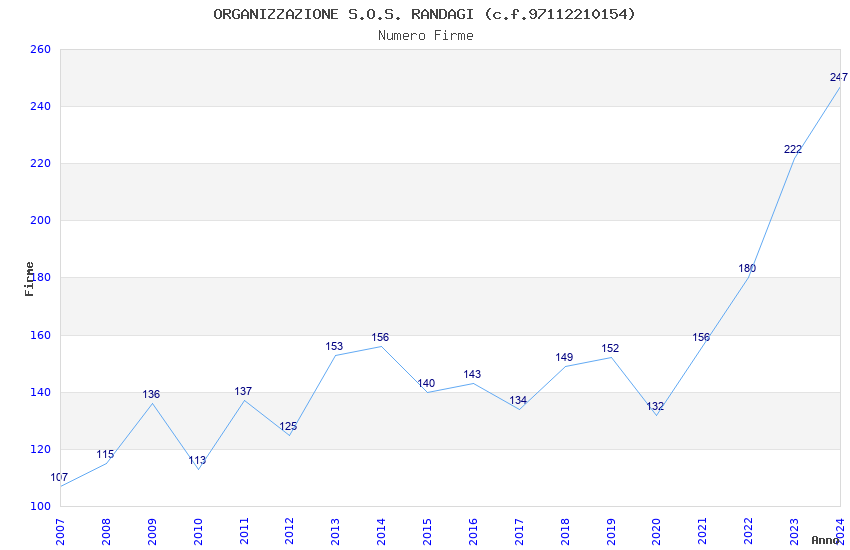Click the y-axis value 260
This screenshot has height=550, width=850.
pos(40,49)
